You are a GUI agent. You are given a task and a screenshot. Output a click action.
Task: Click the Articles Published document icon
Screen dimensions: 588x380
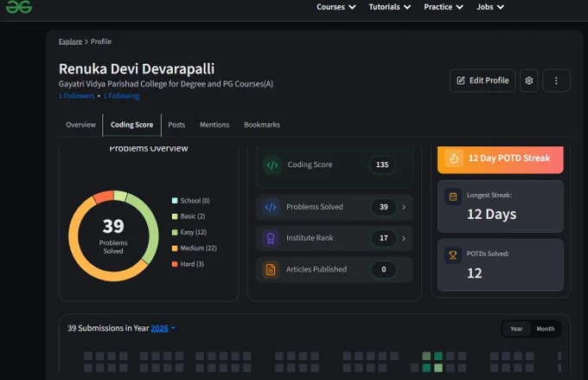point(271,269)
